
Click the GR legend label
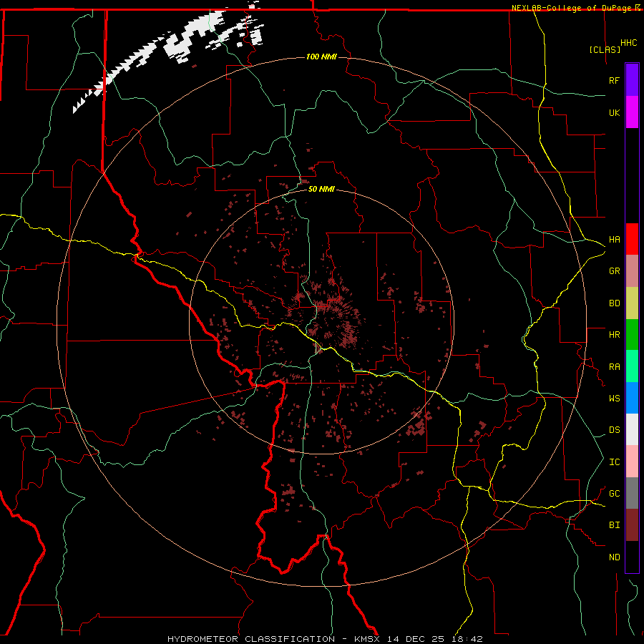pos(614,270)
